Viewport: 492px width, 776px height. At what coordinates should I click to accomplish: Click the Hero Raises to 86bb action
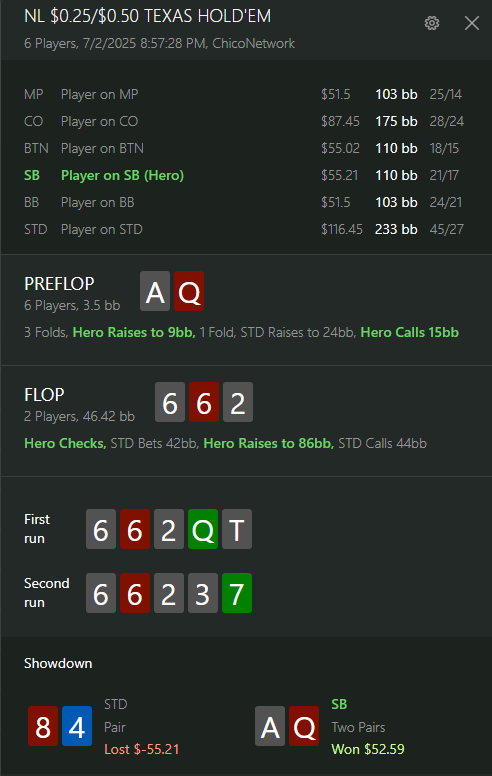(x=269, y=443)
